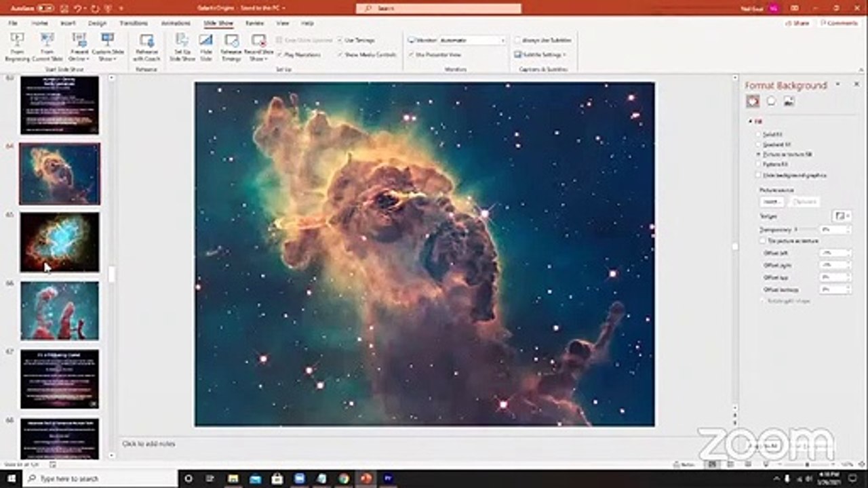Click the Share button
This screenshot has height=488, width=868.
(x=797, y=23)
